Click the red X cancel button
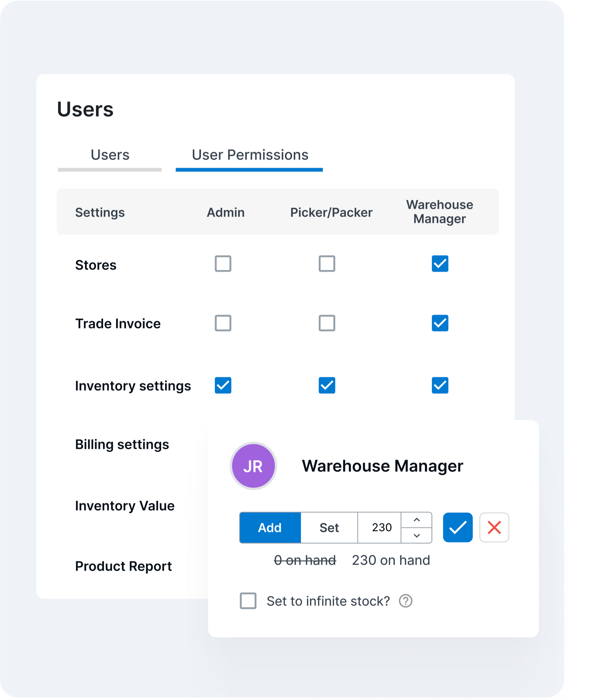 pyautogui.click(x=494, y=527)
